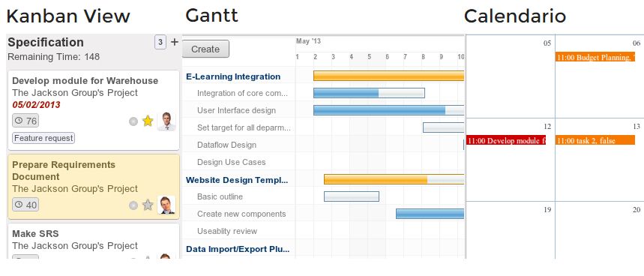Collapse the E-Learning Integration group
Screen dimensions: 644x276
click(x=233, y=76)
